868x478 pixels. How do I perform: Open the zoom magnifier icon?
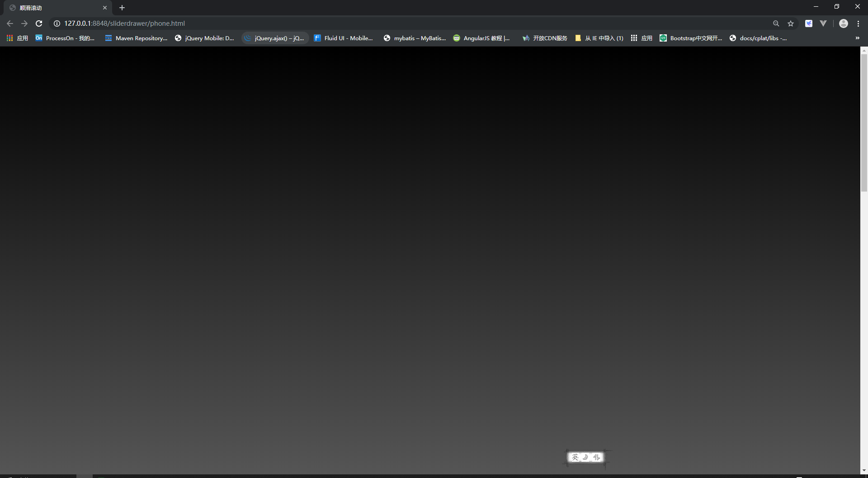776,23
